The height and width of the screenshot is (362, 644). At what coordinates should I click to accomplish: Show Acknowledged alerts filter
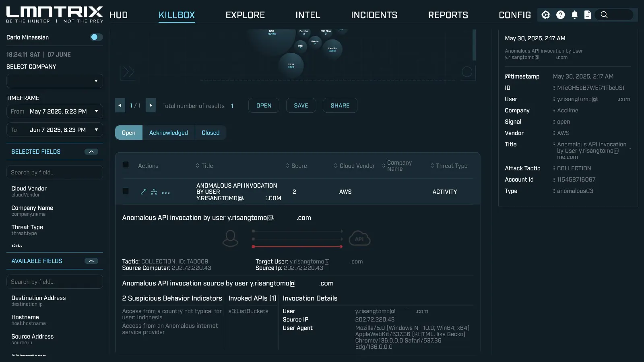pos(168,133)
